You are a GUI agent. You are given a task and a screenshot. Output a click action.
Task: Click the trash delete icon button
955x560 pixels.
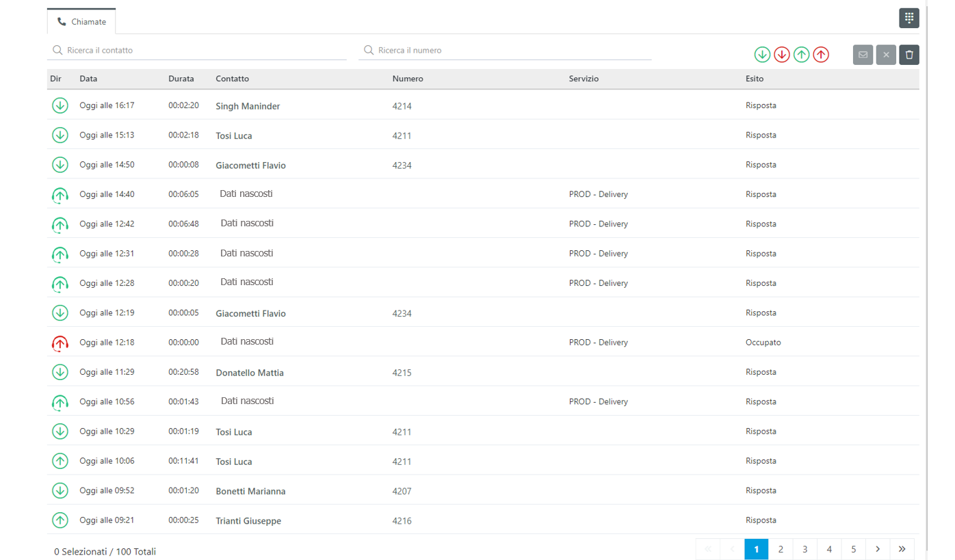pyautogui.click(x=909, y=55)
